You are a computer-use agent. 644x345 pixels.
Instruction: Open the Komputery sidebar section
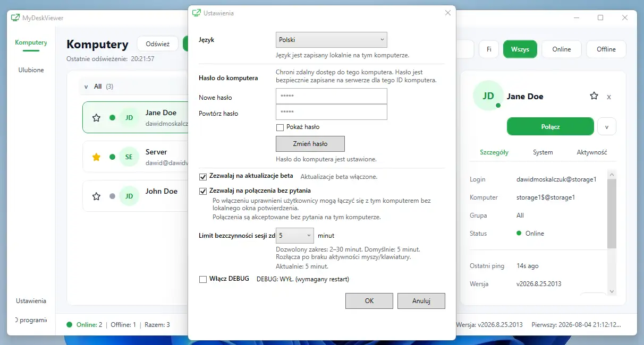[31, 42]
